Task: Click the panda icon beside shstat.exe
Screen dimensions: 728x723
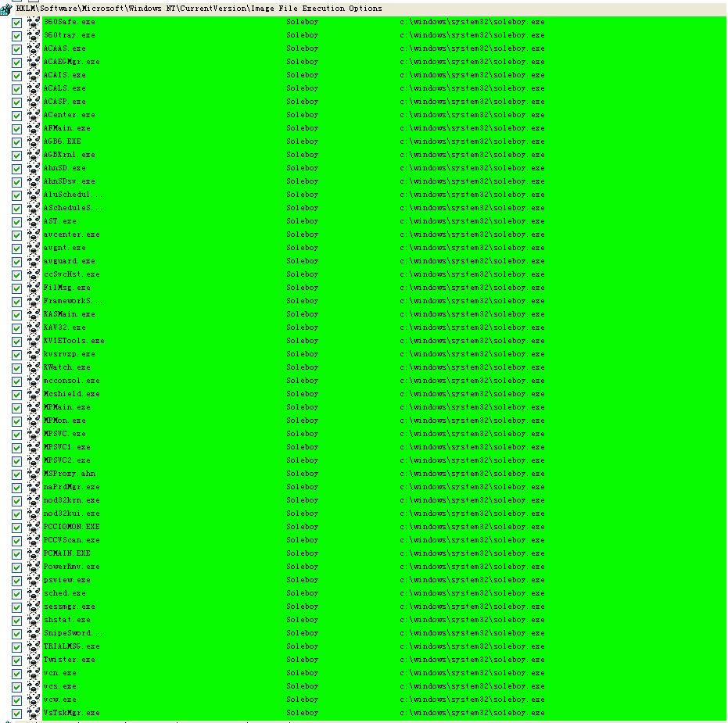Action: [x=34, y=620]
